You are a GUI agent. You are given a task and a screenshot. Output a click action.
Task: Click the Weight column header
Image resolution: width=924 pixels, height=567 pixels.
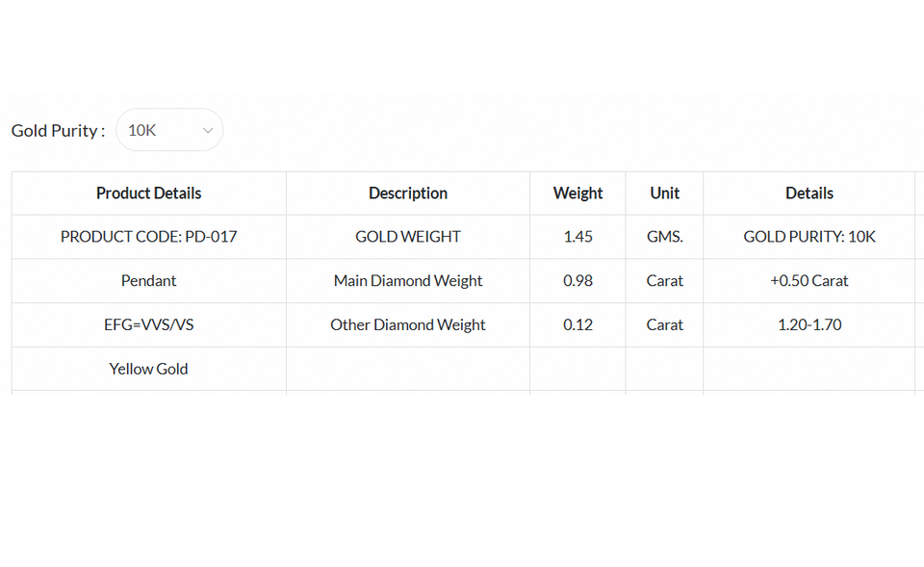point(577,193)
